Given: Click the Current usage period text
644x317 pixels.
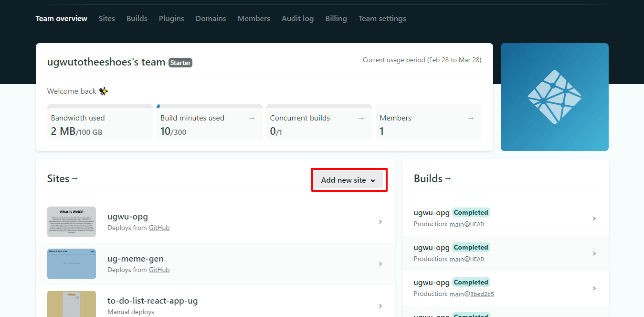Looking at the screenshot, I should (x=422, y=60).
